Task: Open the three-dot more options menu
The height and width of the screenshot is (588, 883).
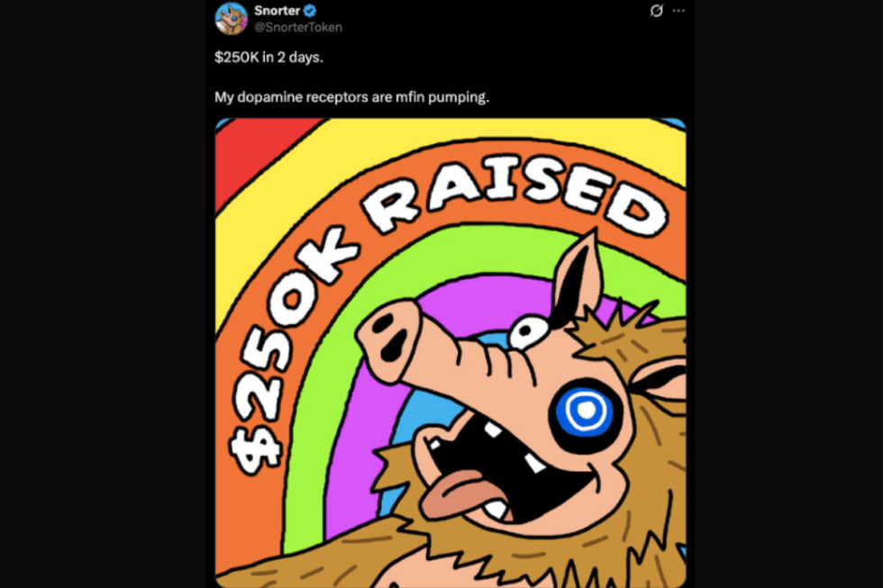Action: [x=678, y=11]
